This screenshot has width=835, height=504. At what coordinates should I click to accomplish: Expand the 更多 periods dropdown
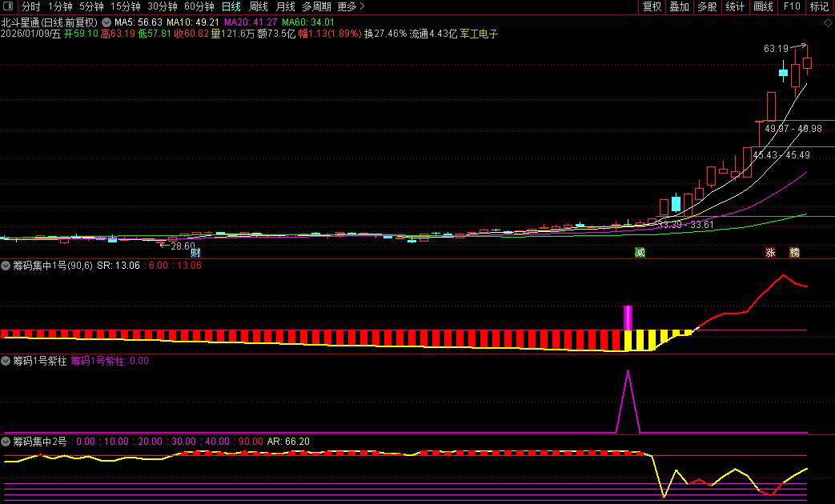(351, 6)
